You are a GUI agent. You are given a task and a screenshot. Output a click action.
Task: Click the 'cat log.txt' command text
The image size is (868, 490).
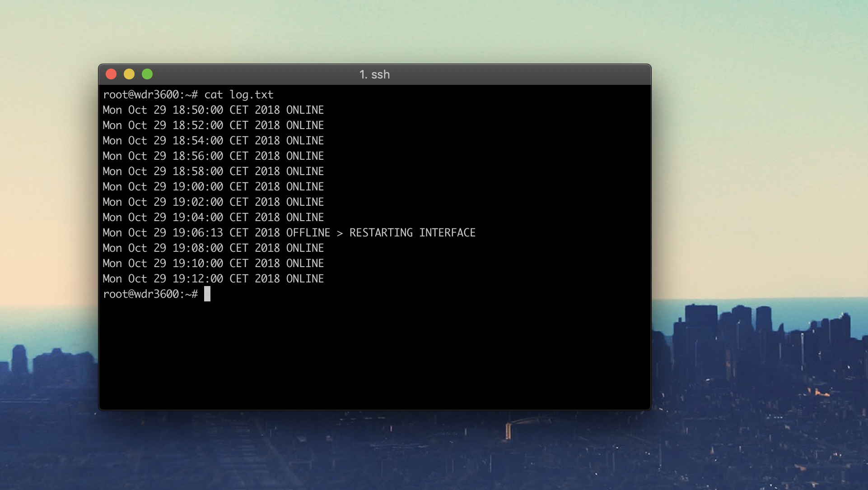click(x=238, y=95)
